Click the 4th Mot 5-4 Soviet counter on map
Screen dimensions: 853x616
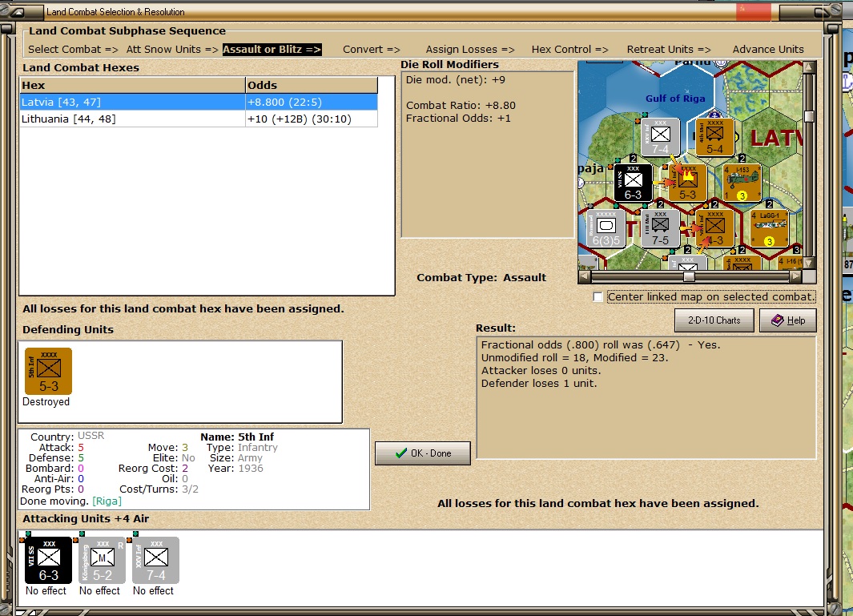pos(714,137)
